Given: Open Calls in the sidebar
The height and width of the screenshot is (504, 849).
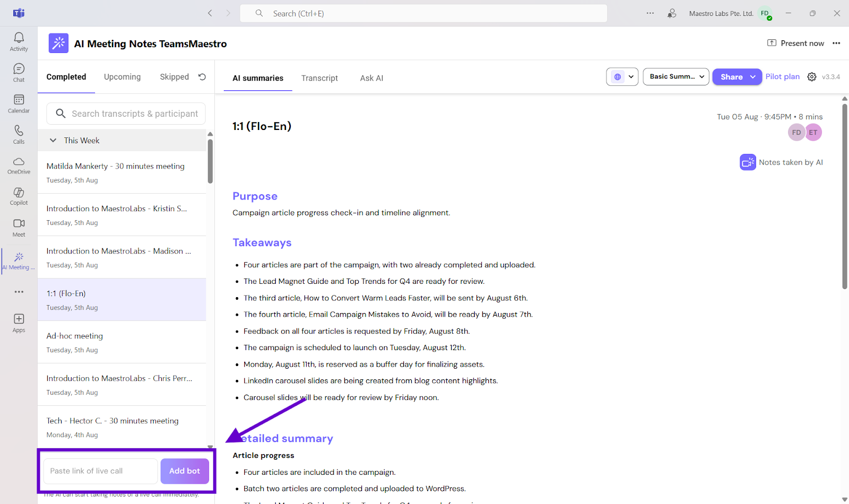Looking at the screenshot, I should pyautogui.click(x=19, y=134).
